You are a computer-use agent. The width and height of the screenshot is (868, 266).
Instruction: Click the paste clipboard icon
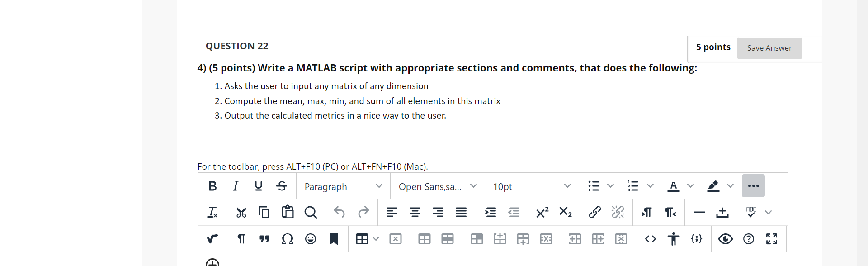pyautogui.click(x=288, y=212)
